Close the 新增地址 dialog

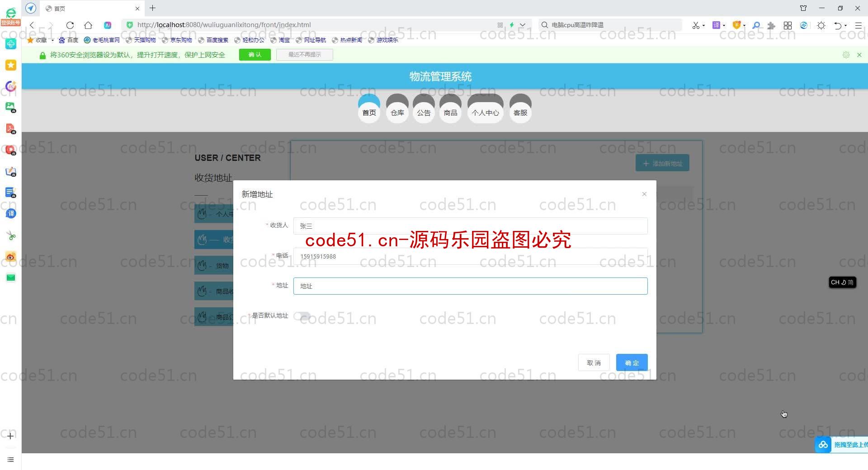[x=644, y=194]
